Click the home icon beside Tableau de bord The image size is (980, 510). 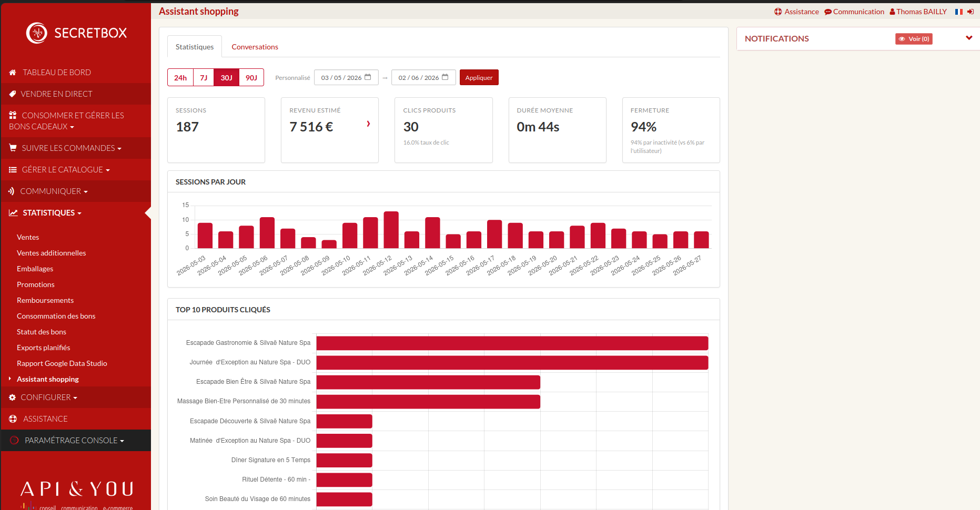pos(13,73)
